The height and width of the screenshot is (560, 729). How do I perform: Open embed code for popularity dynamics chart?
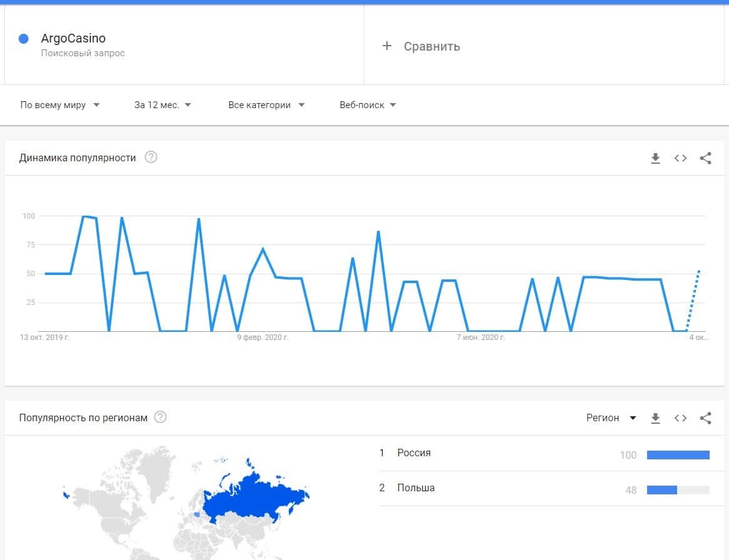(680, 158)
